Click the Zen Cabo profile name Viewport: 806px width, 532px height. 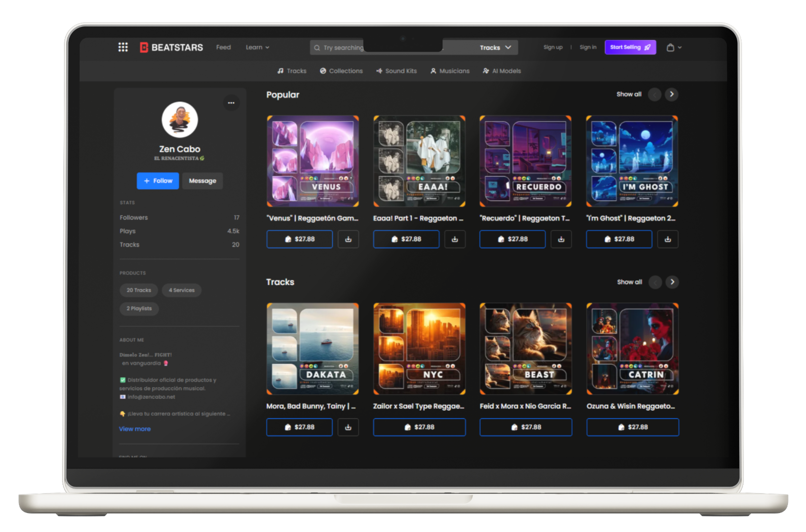click(180, 149)
